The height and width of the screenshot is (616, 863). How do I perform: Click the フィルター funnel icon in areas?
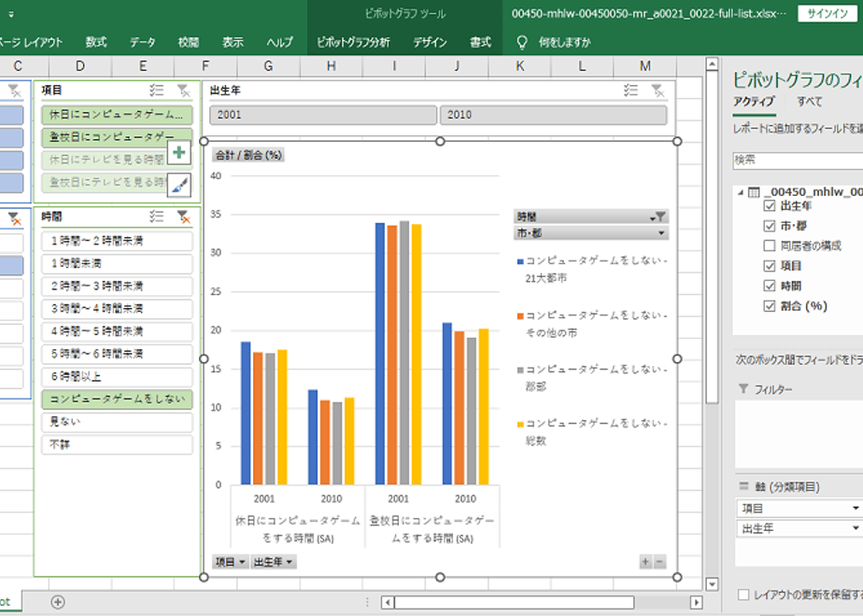743,389
